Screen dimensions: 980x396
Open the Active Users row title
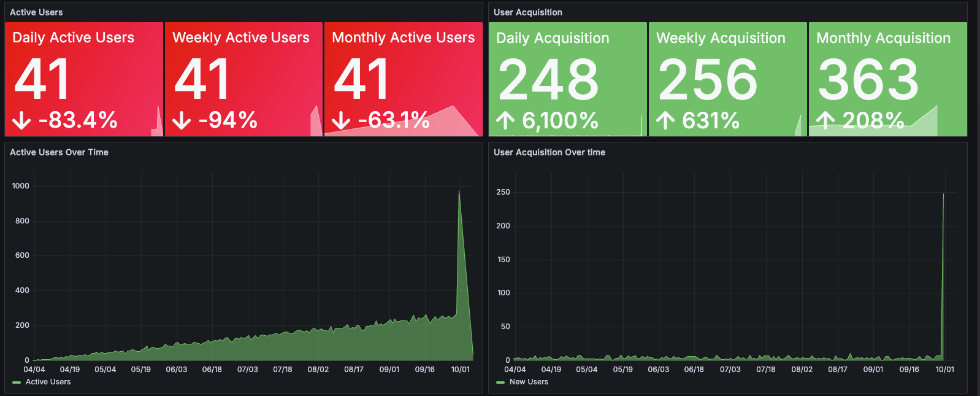36,12
